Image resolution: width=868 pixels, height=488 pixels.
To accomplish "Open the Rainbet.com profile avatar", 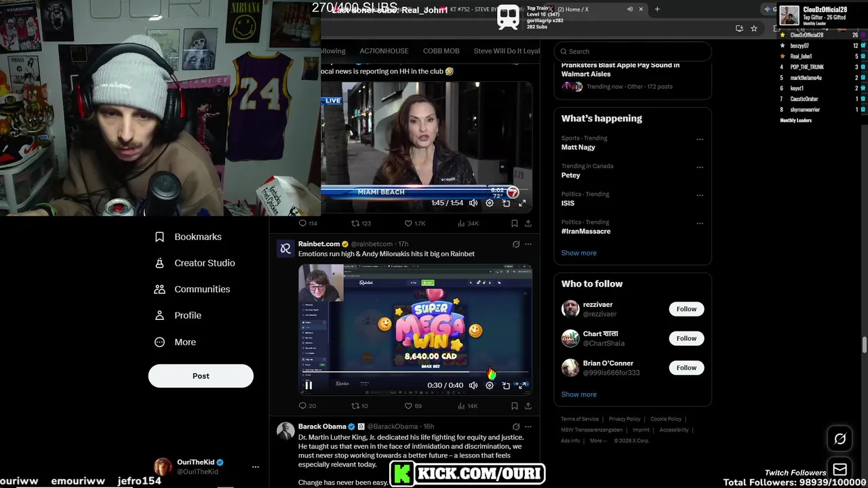I will pos(285,248).
